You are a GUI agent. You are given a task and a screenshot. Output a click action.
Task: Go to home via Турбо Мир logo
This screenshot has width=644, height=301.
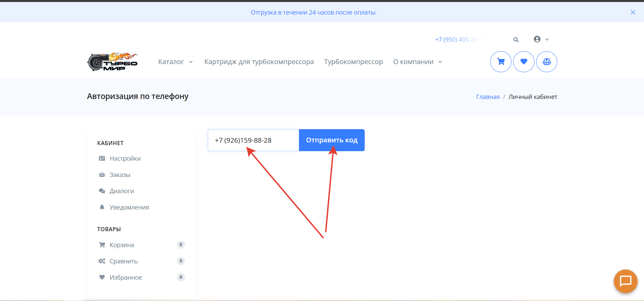(x=113, y=62)
